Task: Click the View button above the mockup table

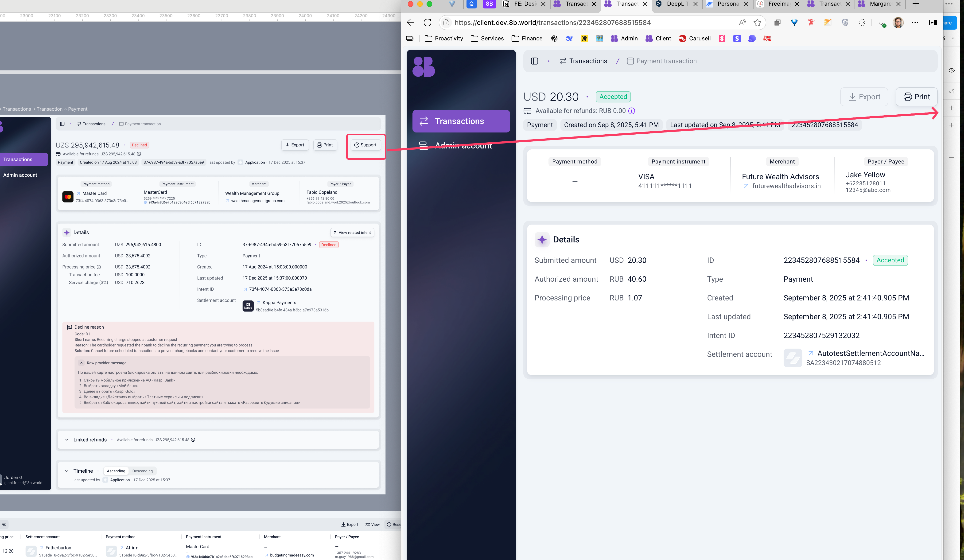Action: point(372,525)
